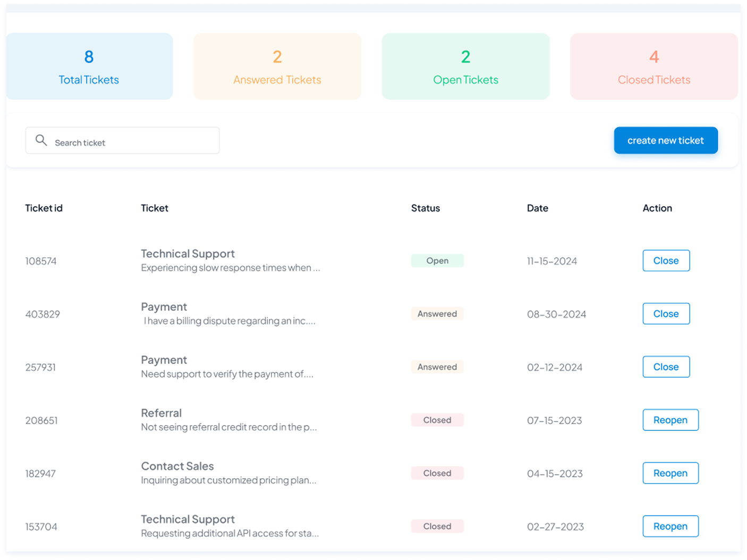This screenshot has width=747, height=560.
Task: Click the Ticket id column header
Action: [44, 208]
